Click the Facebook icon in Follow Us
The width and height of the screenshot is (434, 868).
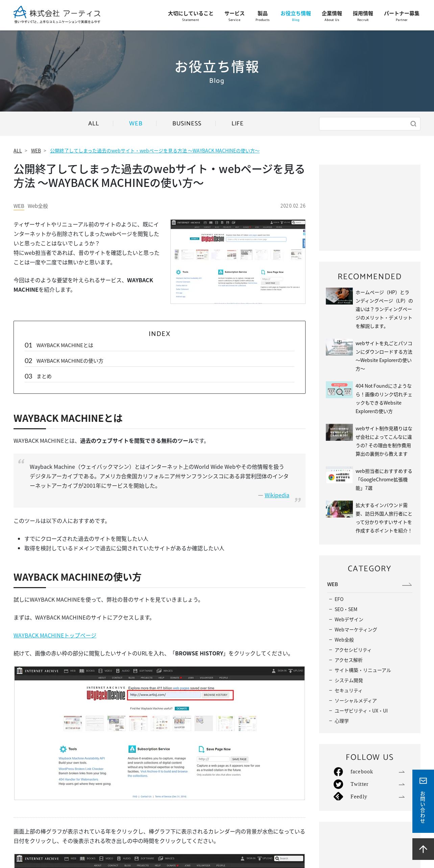click(338, 772)
